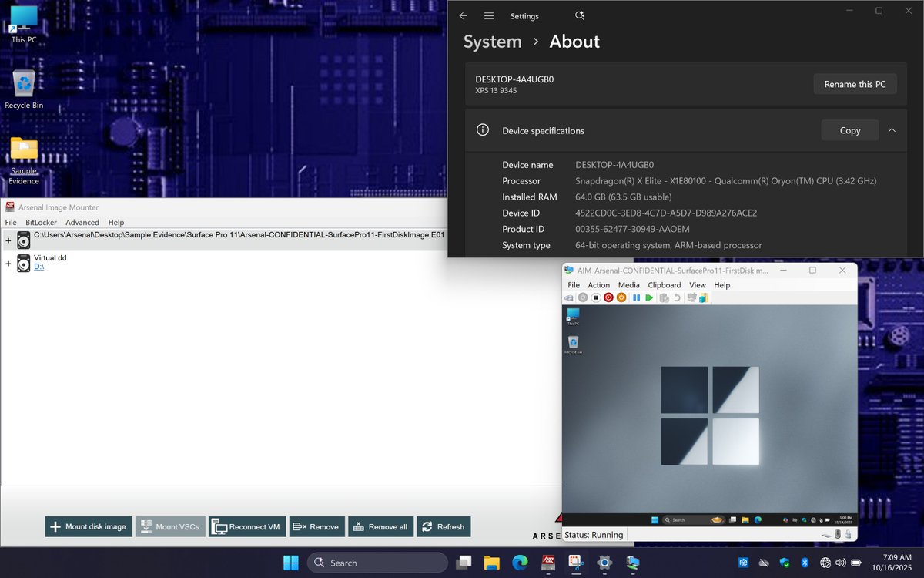Click the Refresh button
The image size is (924, 578).
click(444, 527)
